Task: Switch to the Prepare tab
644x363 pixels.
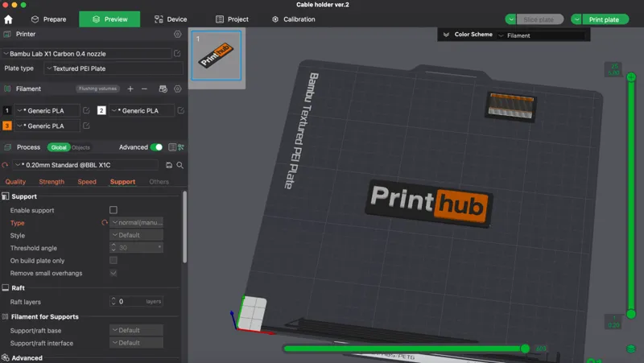Action: tap(49, 19)
